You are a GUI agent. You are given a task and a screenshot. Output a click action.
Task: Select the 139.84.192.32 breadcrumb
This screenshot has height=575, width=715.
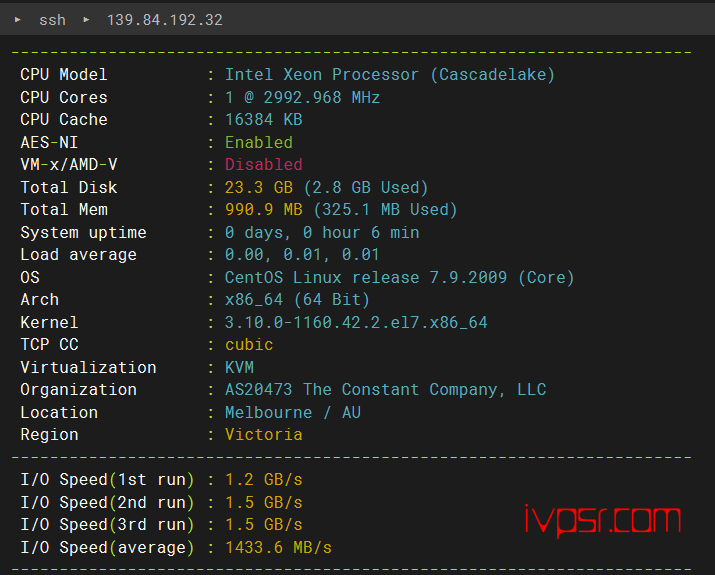pos(165,20)
